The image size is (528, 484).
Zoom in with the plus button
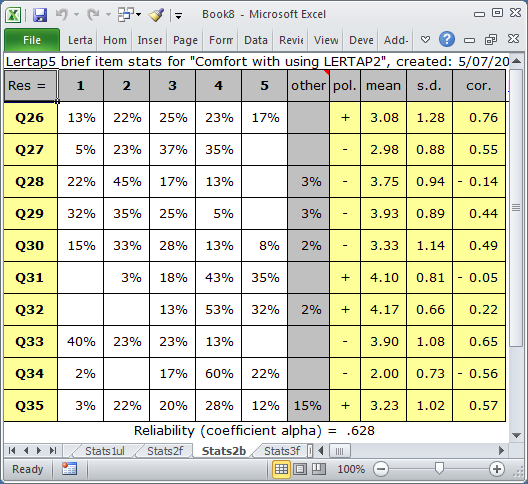497,469
